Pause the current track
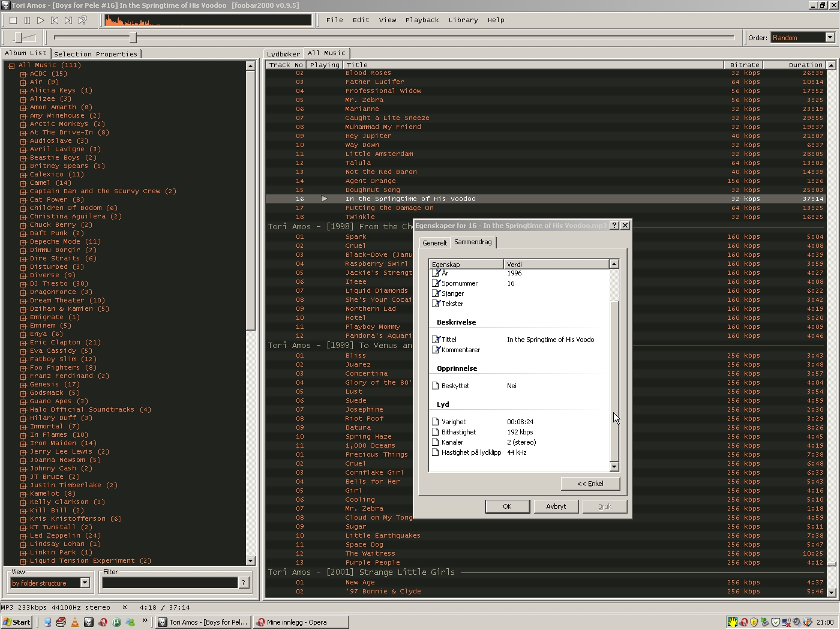This screenshot has height=630, width=840. [x=27, y=20]
